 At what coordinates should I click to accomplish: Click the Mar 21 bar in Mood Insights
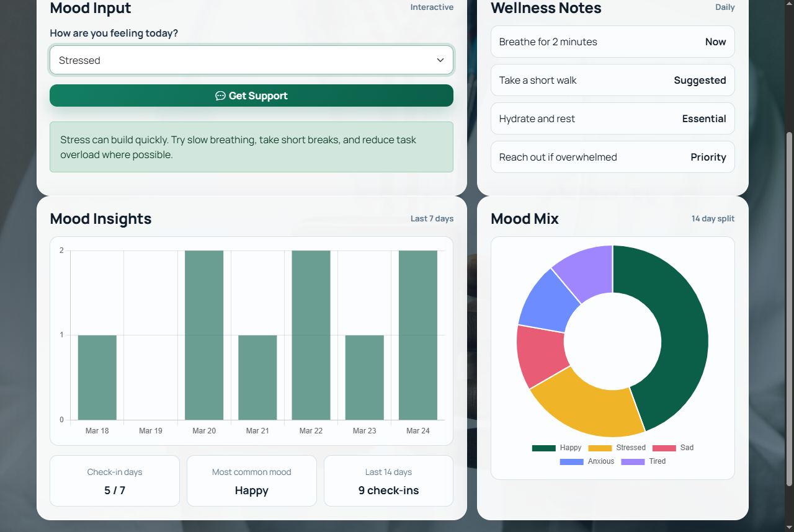(x=257, y=378)
